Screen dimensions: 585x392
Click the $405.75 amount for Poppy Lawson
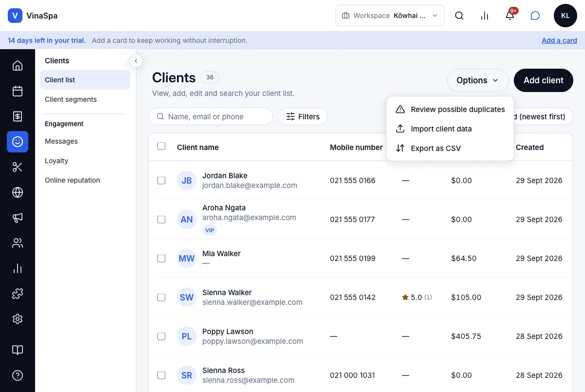[466, 336]
